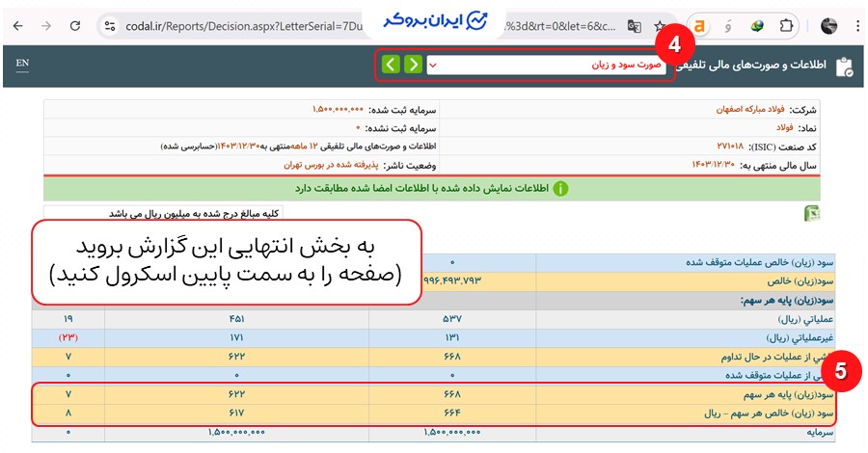Click row label سود(زیان) پایه هر سهم
The height and width of the screenshot is (453, 868).
point(788,394)
